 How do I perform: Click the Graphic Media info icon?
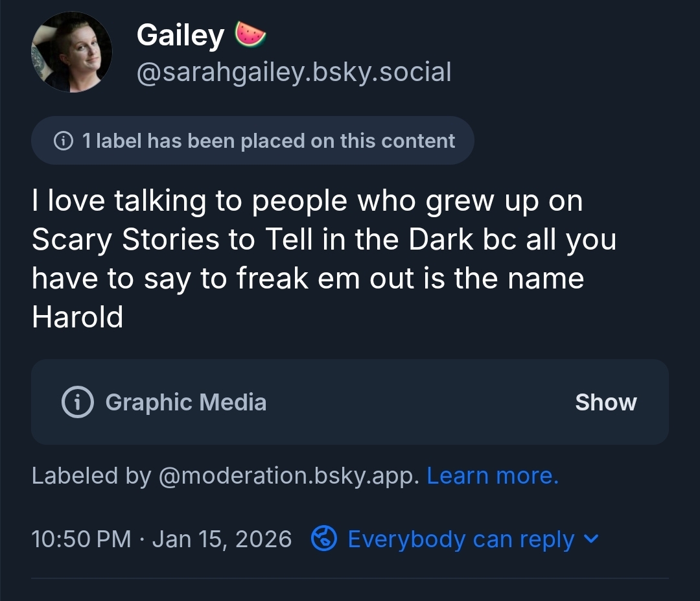(x=77, y=402)
